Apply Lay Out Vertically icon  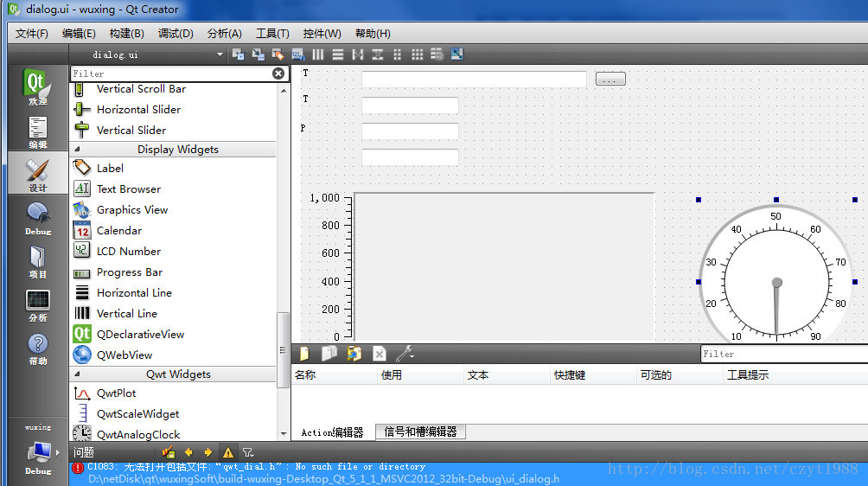point(338,54)
